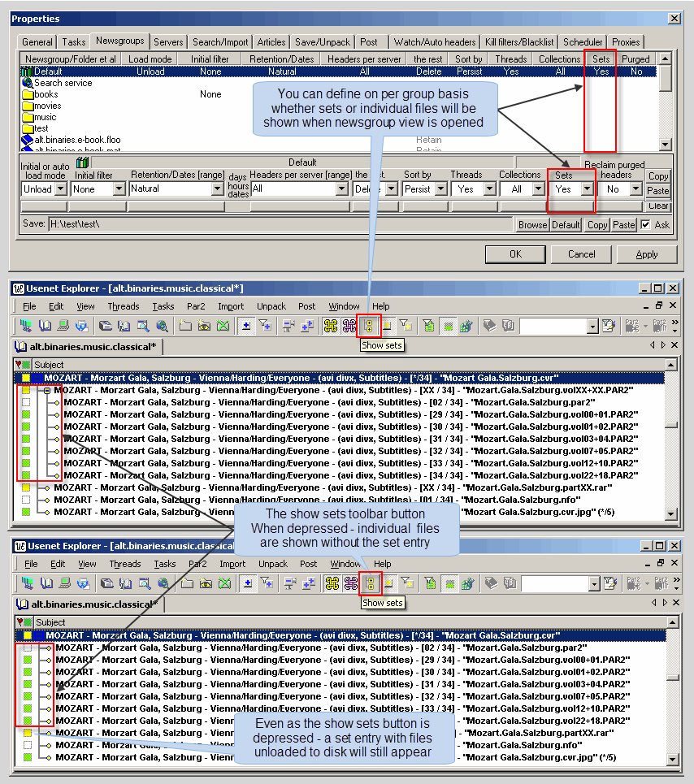Tick the checkbox for Mozart.Gala.Salzburg.par2 in upper window

coord(26,402)
